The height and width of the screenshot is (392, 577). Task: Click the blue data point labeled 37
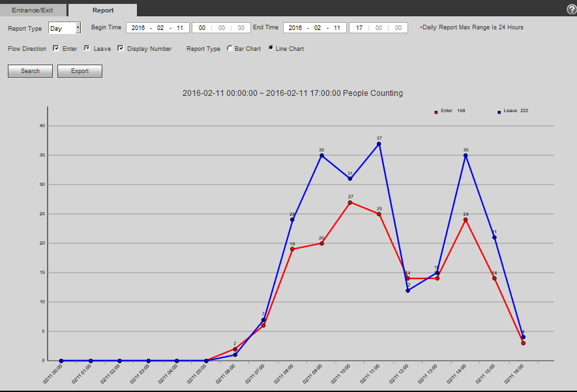pyautogui.click(x=379, y=143)
